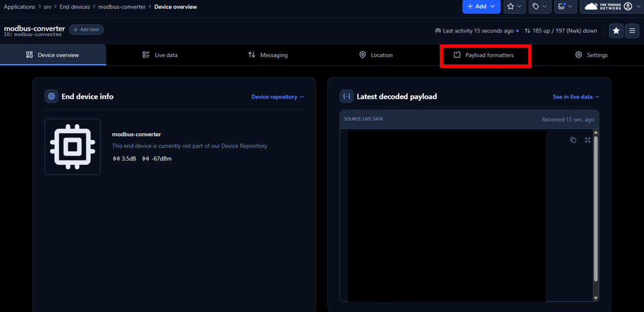The width and height of the screenshot is (644, 312).
Task: Click the 'Received 15 sec. ago' text
Action: [568, 119]
